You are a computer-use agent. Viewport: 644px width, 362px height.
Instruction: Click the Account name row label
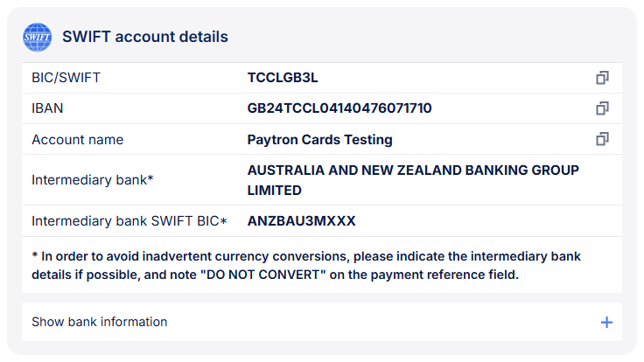tap(78, 140)
